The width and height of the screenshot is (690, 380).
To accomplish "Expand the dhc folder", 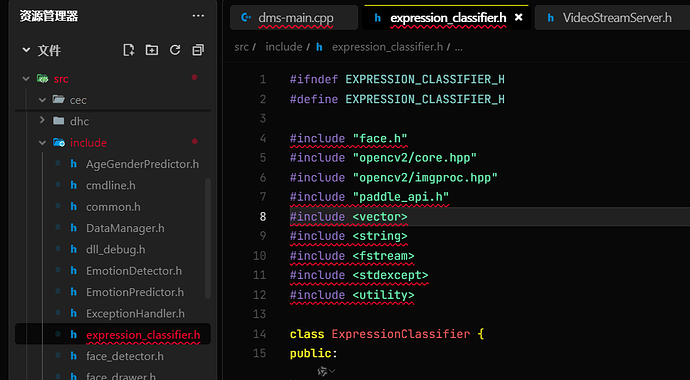I will tap(42, 120).
